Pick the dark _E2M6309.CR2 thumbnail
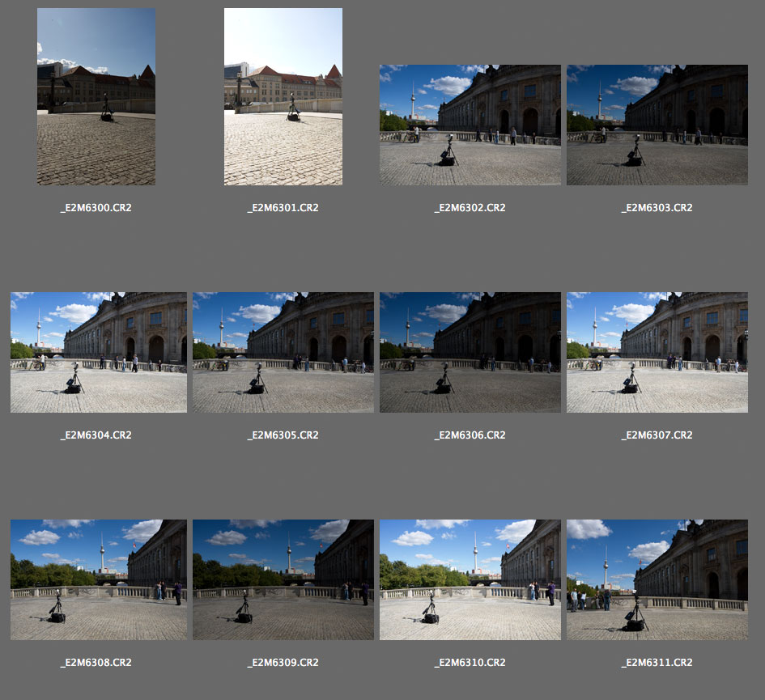 point(283,579)
